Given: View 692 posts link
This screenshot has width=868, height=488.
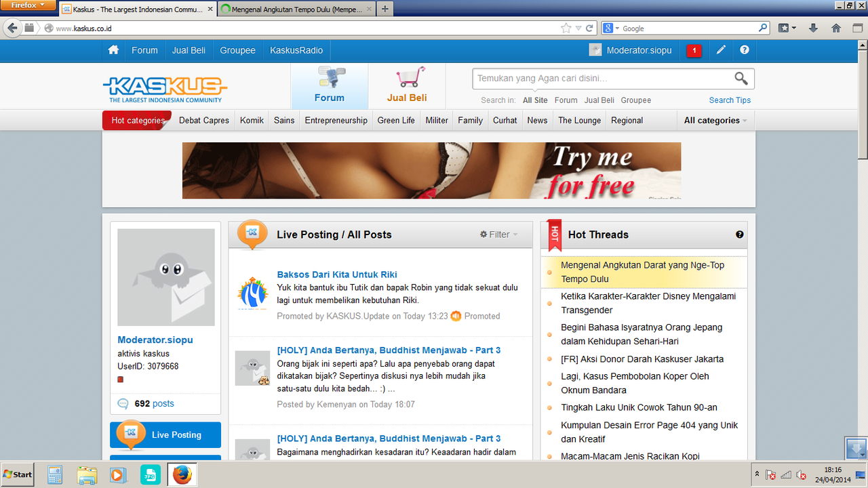Looking at the screenshot, I should point(154,403).
